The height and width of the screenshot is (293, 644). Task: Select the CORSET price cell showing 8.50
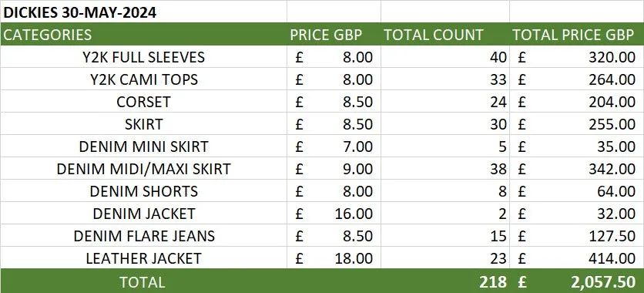coord(334,102)
